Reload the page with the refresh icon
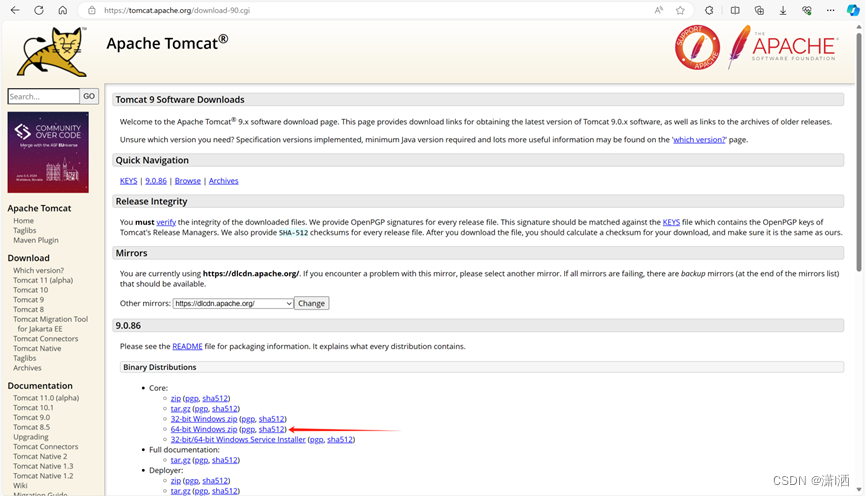865x496 pixels. click(x=39, y=10)
